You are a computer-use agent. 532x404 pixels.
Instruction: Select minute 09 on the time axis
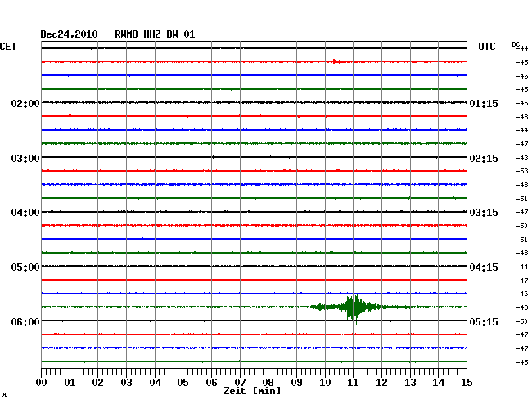(x=296, y=382)
